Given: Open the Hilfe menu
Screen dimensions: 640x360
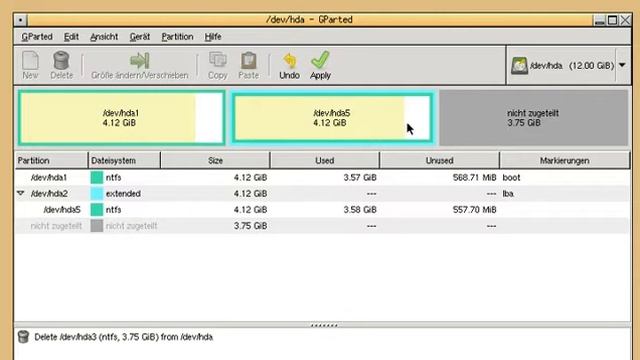Looking at the screenshot, I should click(x=213, y=37).
